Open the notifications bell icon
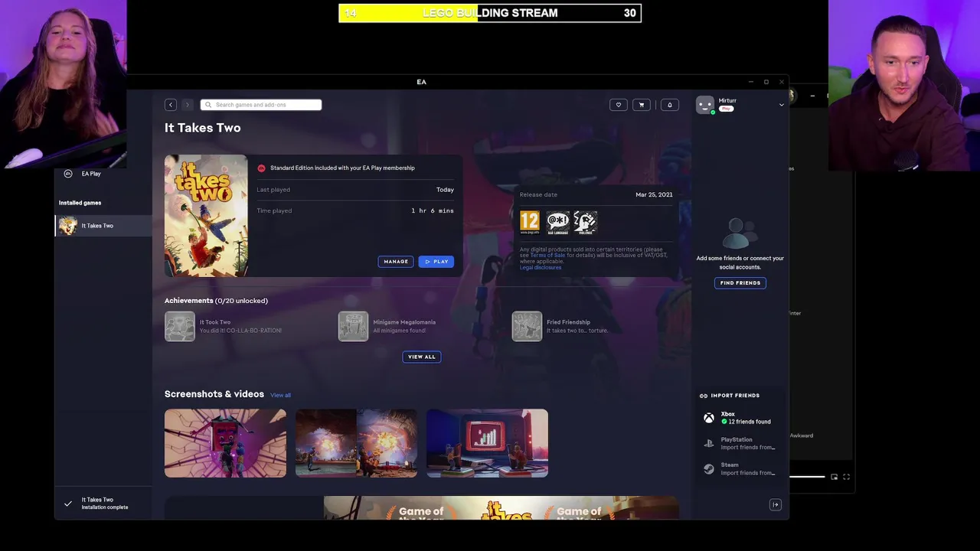 pos(670,105)
